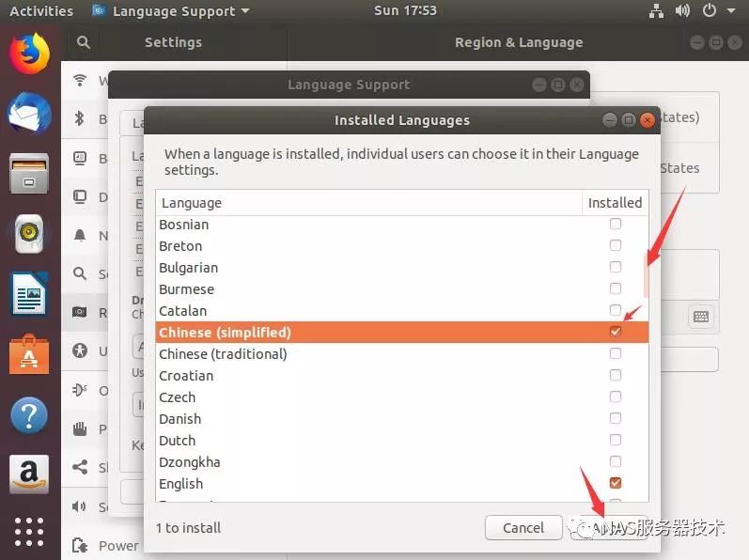Launch LibreOffice Writer from the dock

click(29, 293)
